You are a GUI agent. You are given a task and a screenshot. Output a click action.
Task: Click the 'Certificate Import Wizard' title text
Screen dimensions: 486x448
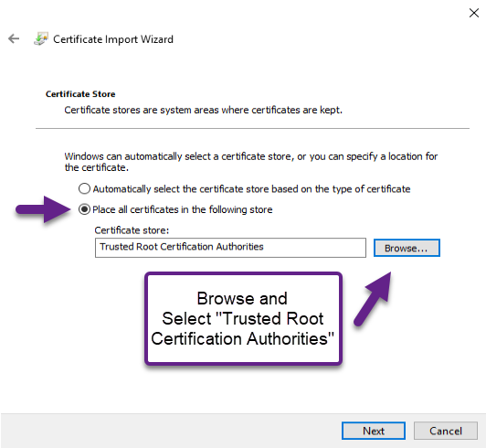pos(113,39)
